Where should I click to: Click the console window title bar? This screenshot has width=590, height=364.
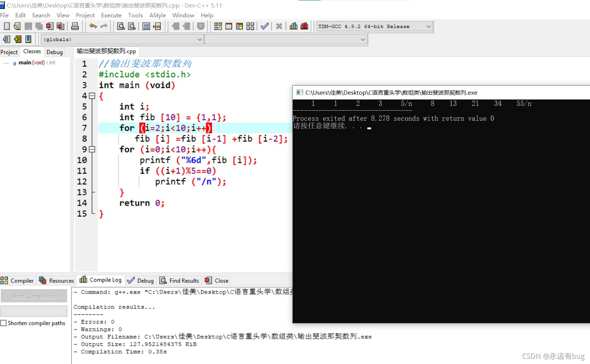click(x=441, y=92)
